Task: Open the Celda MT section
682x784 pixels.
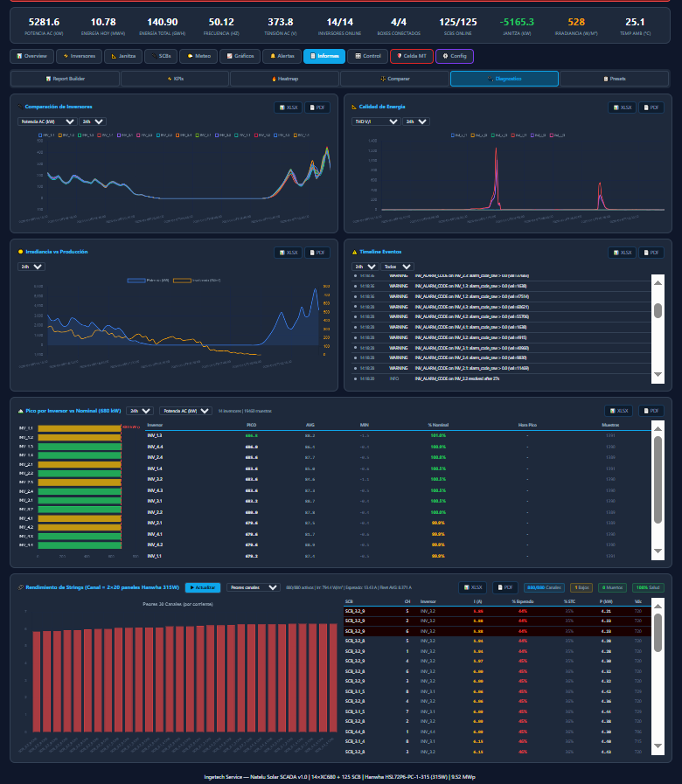Action: pyautogui.click(x=411, y=56)
